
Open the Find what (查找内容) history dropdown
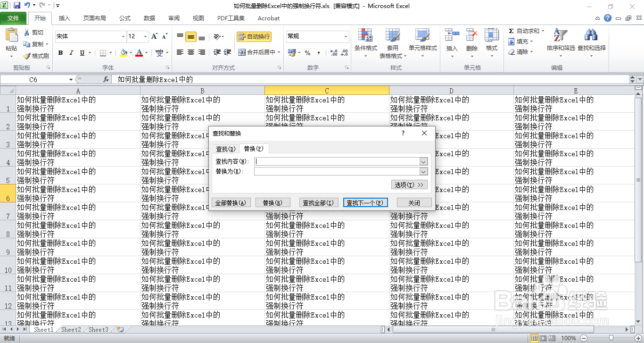click(x=423, y=161)
